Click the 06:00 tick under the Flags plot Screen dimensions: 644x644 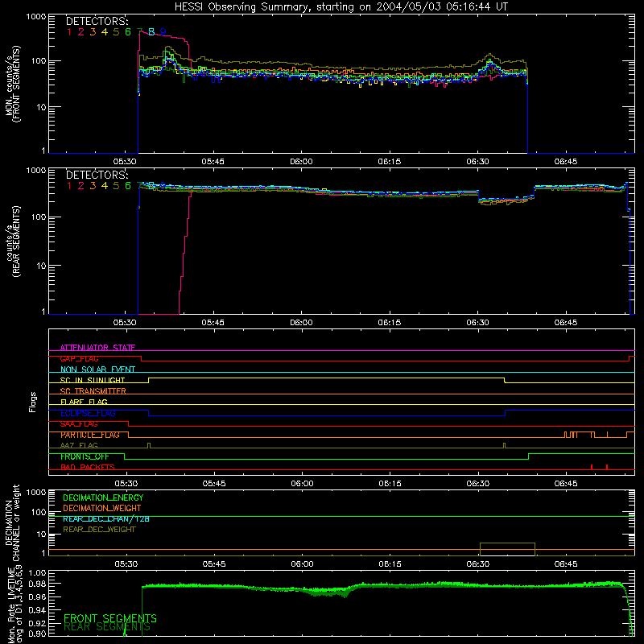[303, 484]
